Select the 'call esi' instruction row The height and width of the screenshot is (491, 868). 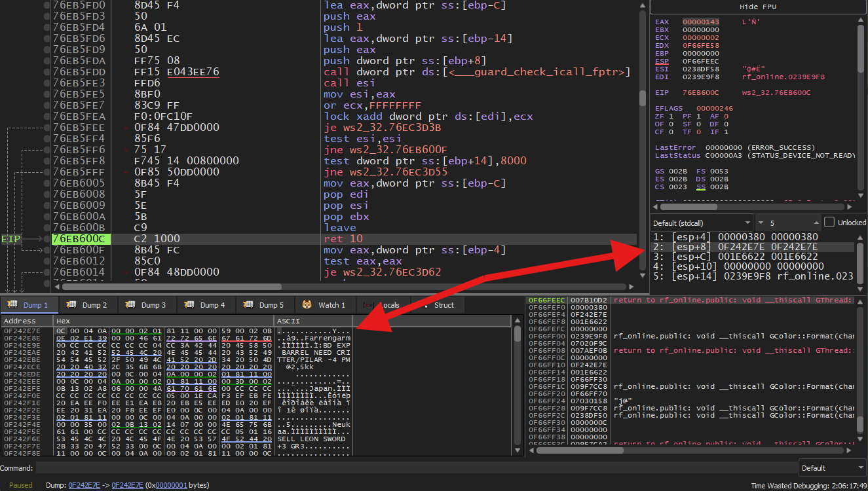344,83
